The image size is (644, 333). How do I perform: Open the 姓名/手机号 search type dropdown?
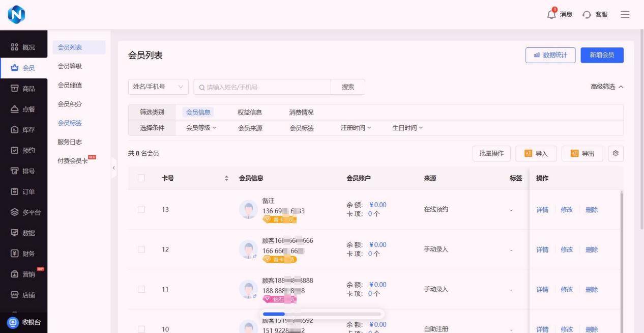[158, 87]
